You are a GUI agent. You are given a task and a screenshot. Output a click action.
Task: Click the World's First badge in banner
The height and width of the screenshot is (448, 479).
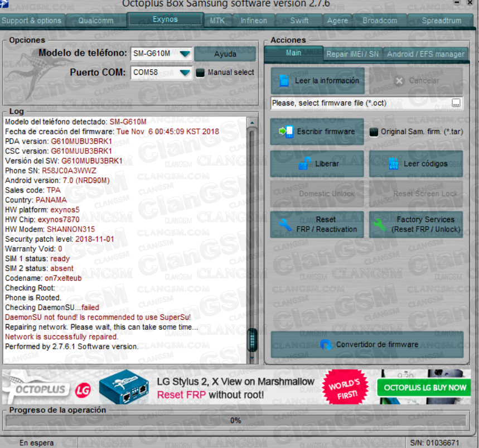346,387
